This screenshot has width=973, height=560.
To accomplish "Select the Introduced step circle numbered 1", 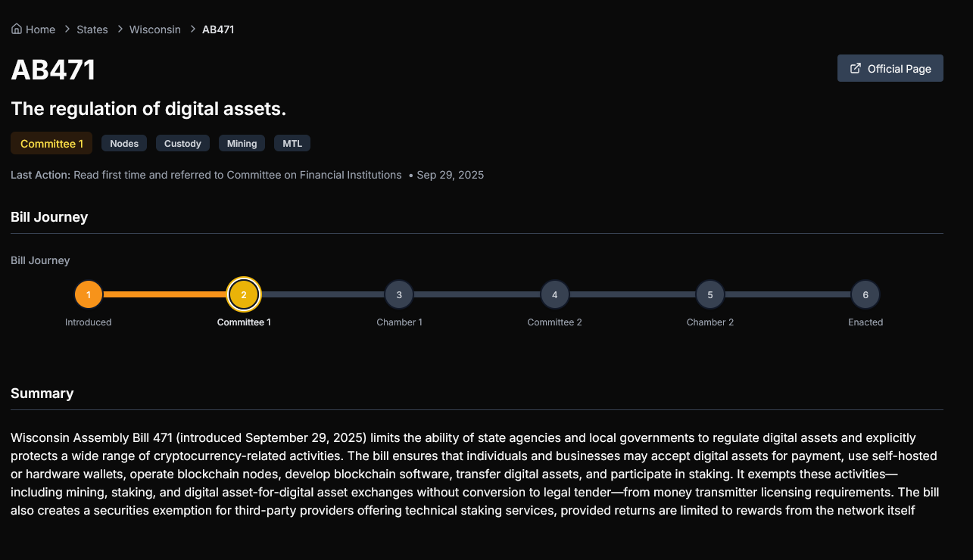I will coord(88,294).
